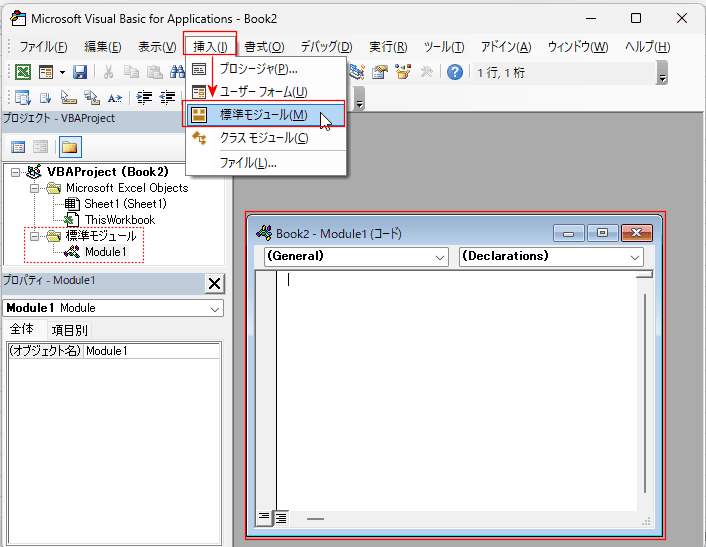The width and height of the screenshot is (706, 547).
Task: Close the Properties panel with X
Action: point(214,284)
